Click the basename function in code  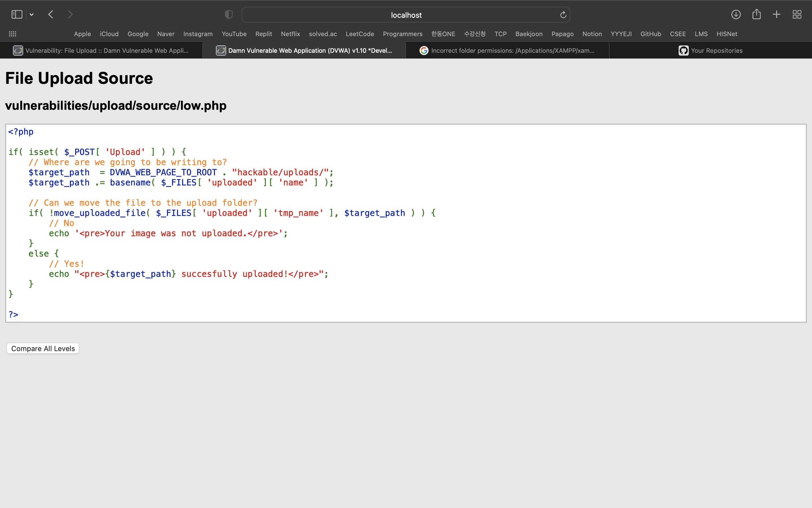coord(130,182)
